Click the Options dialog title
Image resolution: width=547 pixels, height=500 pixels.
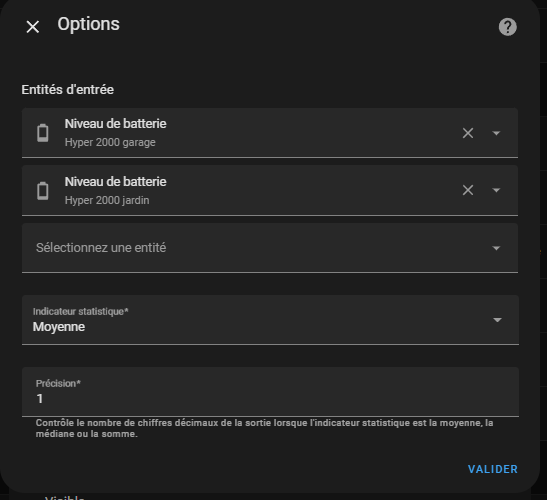[x=89, y=24]
